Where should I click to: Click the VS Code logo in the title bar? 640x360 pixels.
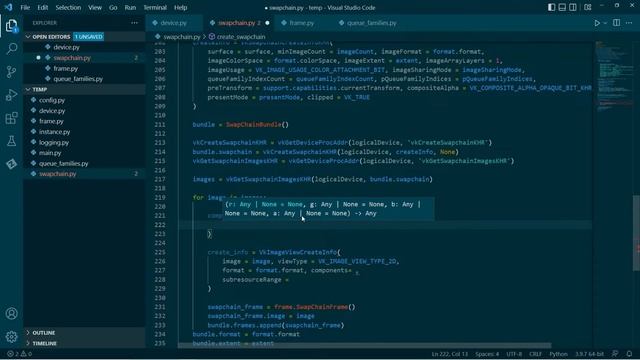[x=8, y=7]
